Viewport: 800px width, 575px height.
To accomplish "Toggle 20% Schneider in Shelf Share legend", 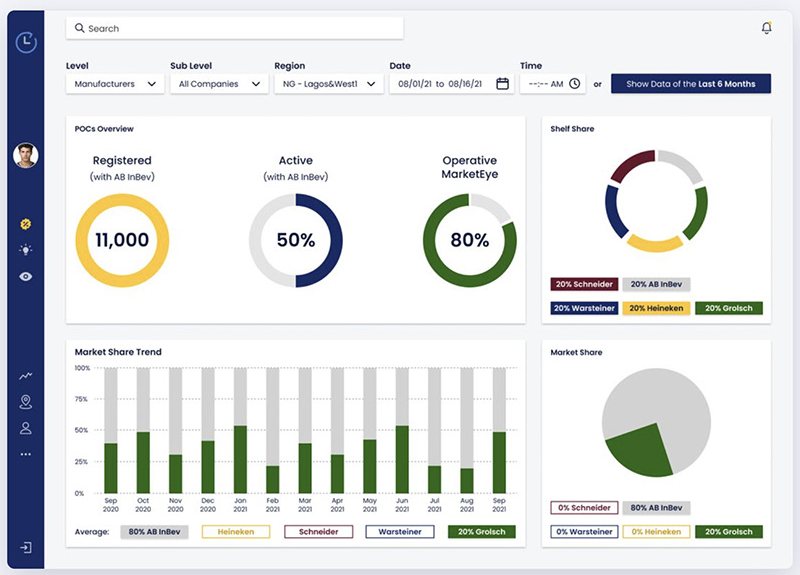I will click(584, 284).
